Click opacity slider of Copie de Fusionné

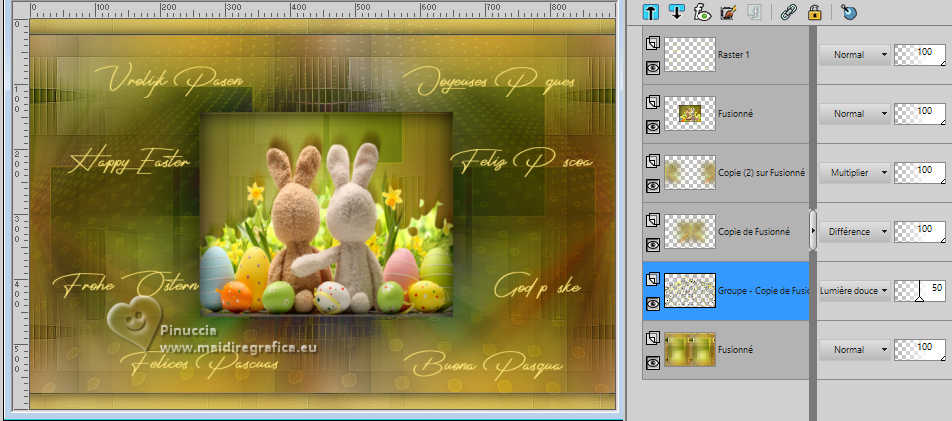(920, 231)
